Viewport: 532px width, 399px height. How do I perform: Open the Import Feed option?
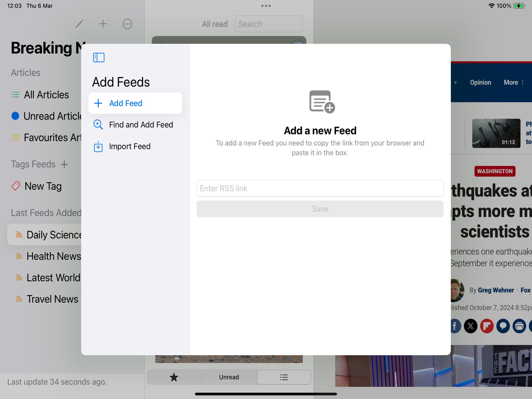point(135,146)
